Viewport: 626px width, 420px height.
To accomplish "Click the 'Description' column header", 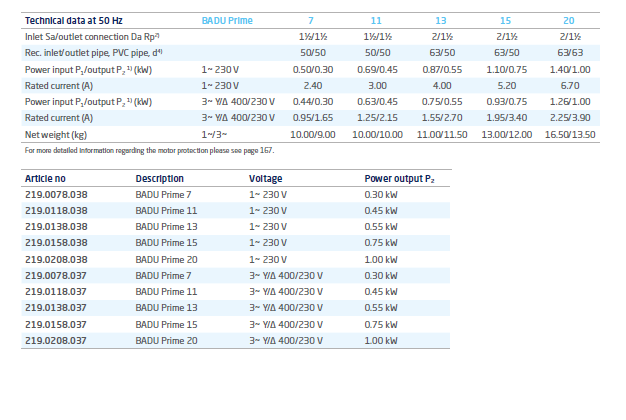I will pos(160,178).
